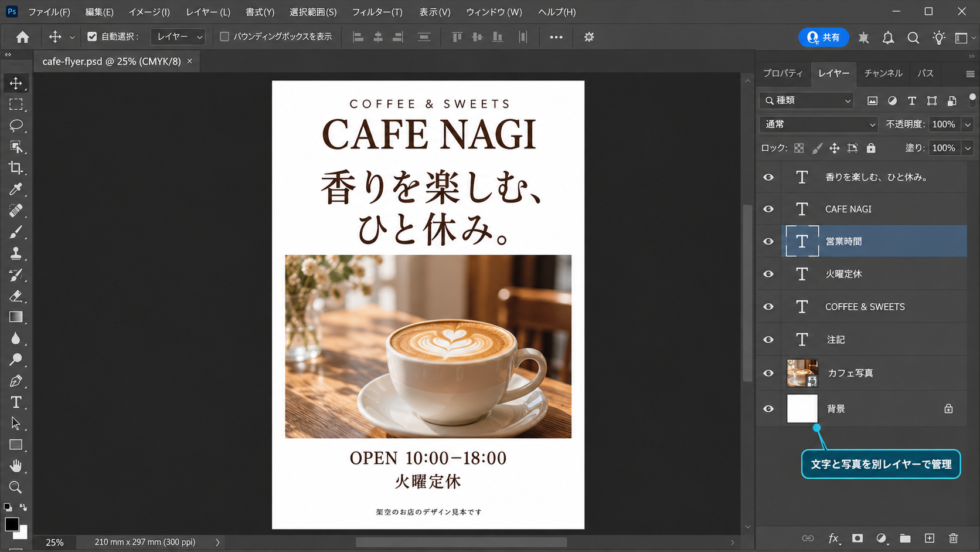Screen dimensions: 980x552
Task: Open the blend mode 通常 dropdown
Action: pos(819,124)
